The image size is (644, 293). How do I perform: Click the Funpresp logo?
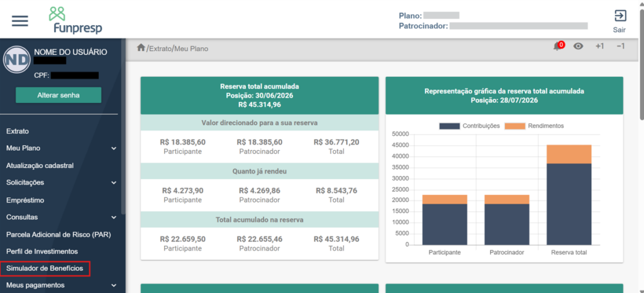[75, 19]
